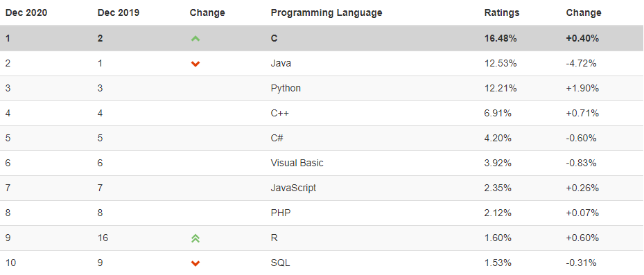Click the 6.91% rating value
The height and width of the screenshot is (275, 644).
(498, 114)
